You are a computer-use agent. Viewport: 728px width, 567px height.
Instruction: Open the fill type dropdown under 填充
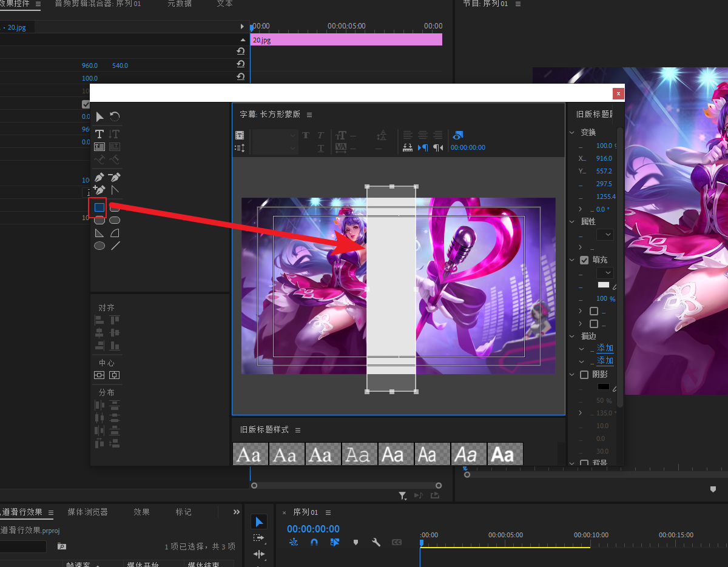(x=605, y=273)
